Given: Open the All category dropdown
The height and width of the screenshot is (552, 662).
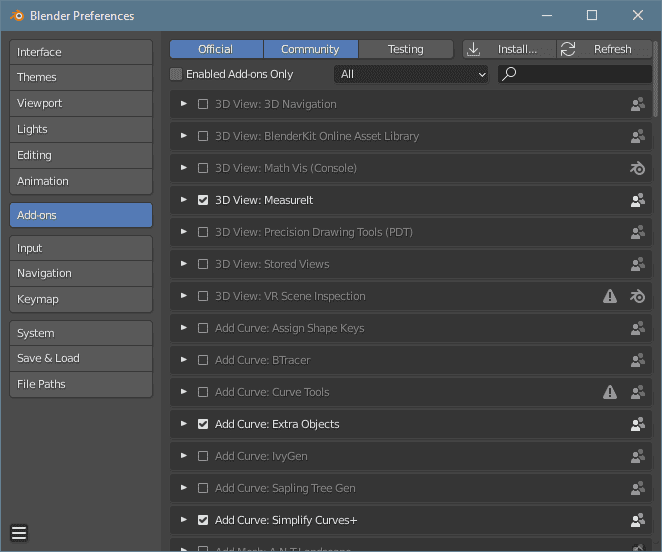Looking at the screenshot, I should [x=411, y=74].
